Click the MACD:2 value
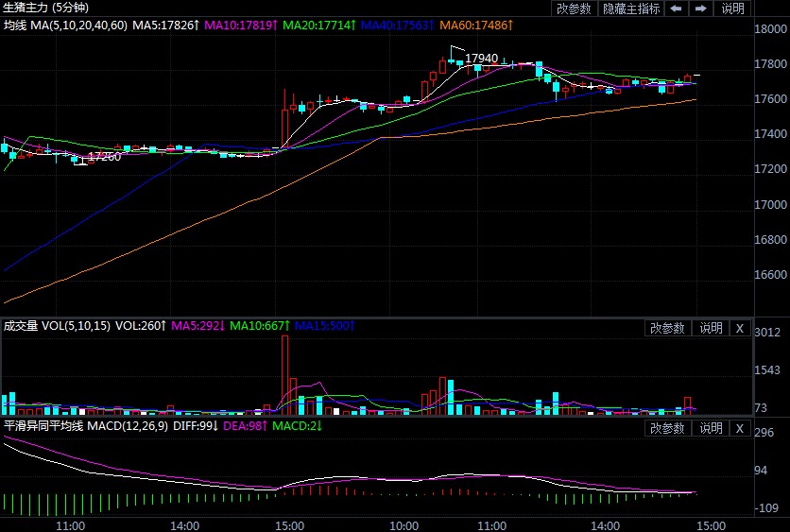The height and width of the screenshot is (532, 790). tap(298, 426)
